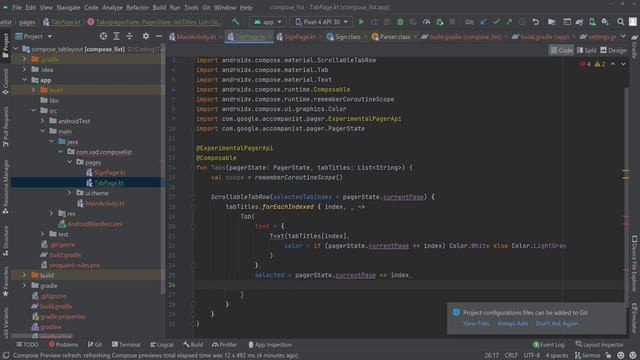Toggle the Emulator side panel
This screenshot has height=360, width=640.
635,318
